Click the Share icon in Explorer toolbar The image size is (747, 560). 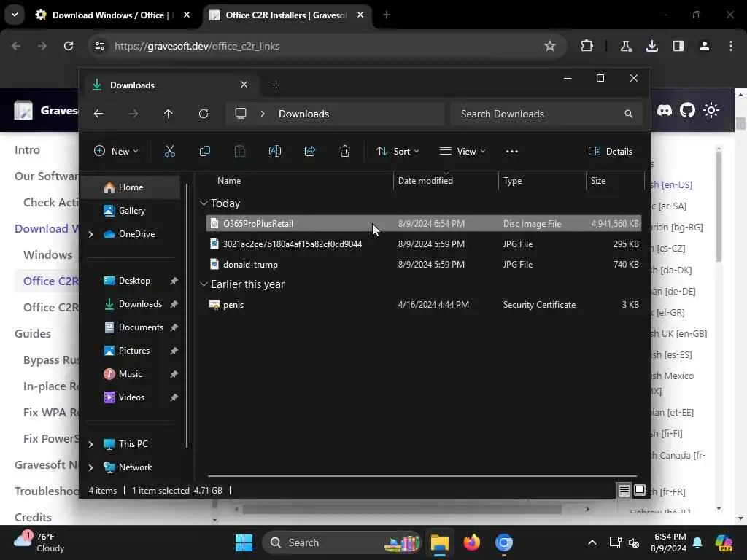pos(309,152)
